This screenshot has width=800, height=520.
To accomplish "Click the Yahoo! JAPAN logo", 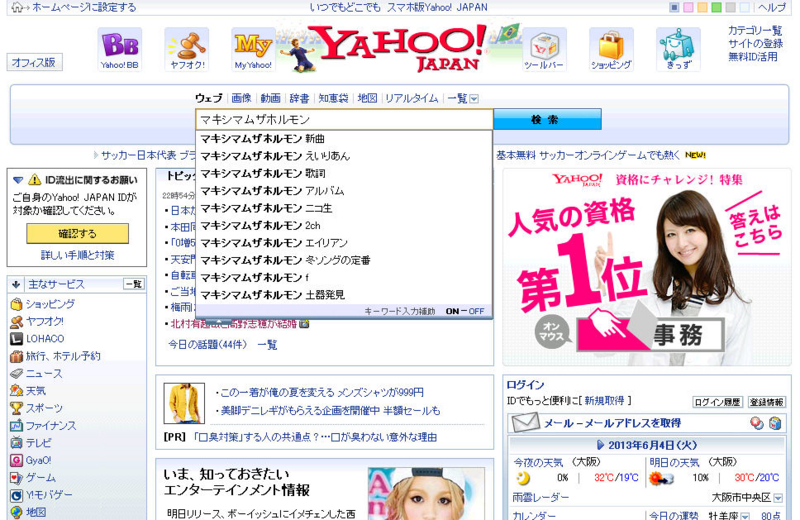I will [398, 47].
